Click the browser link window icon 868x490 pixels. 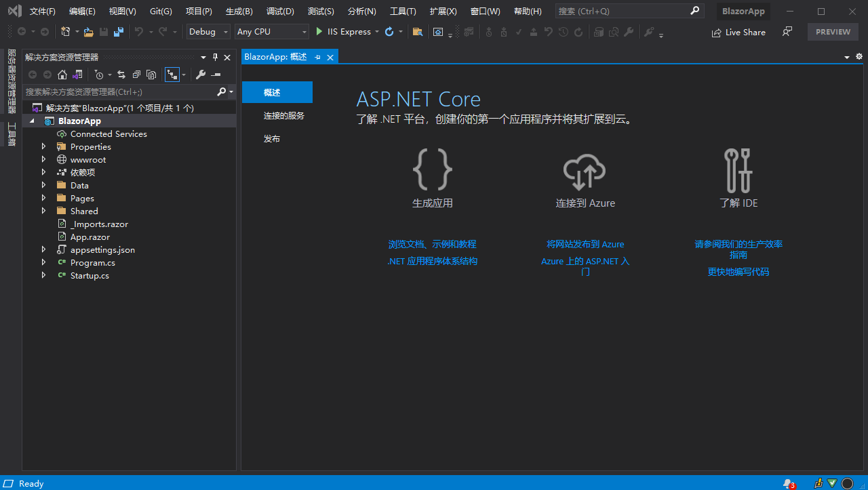439,32
